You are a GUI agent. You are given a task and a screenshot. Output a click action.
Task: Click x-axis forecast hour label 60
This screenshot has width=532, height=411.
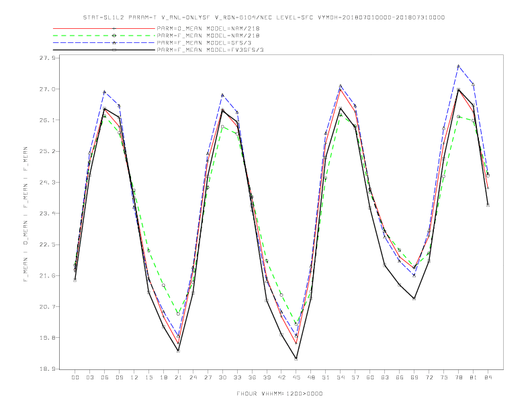[x=370, y=377]
